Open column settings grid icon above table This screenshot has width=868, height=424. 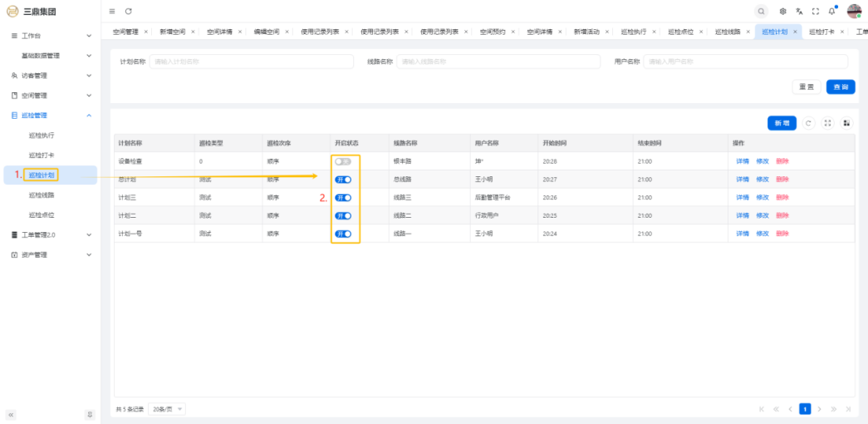846,123
